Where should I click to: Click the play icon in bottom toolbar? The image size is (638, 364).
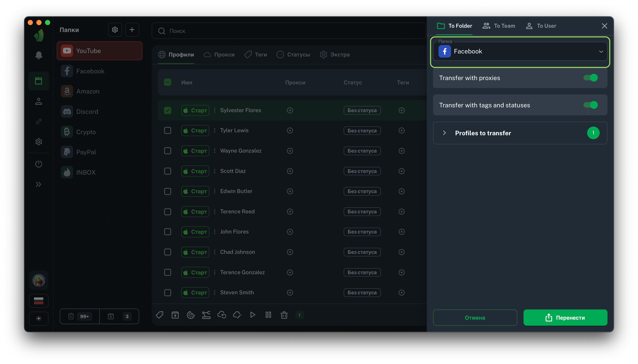[253, 315]
